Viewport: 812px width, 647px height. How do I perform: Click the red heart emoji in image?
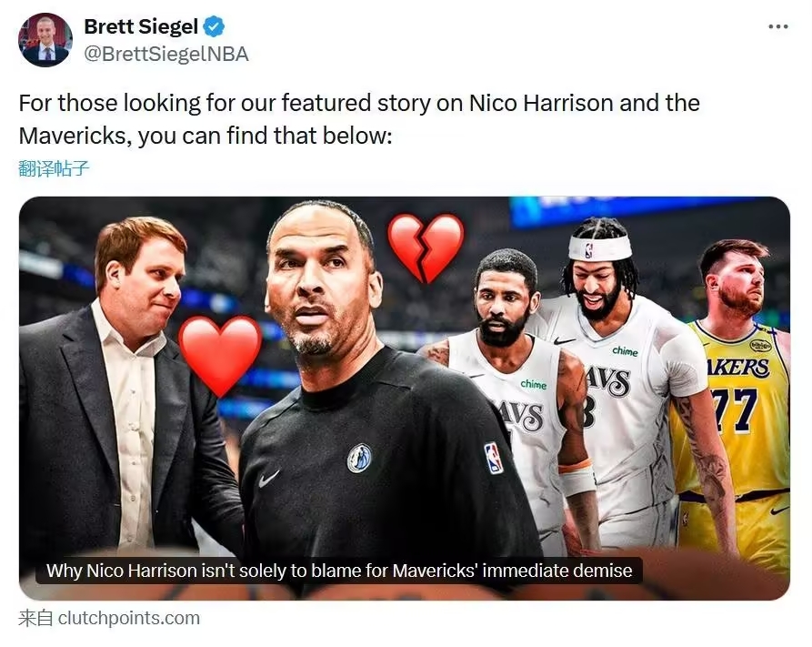219,354
